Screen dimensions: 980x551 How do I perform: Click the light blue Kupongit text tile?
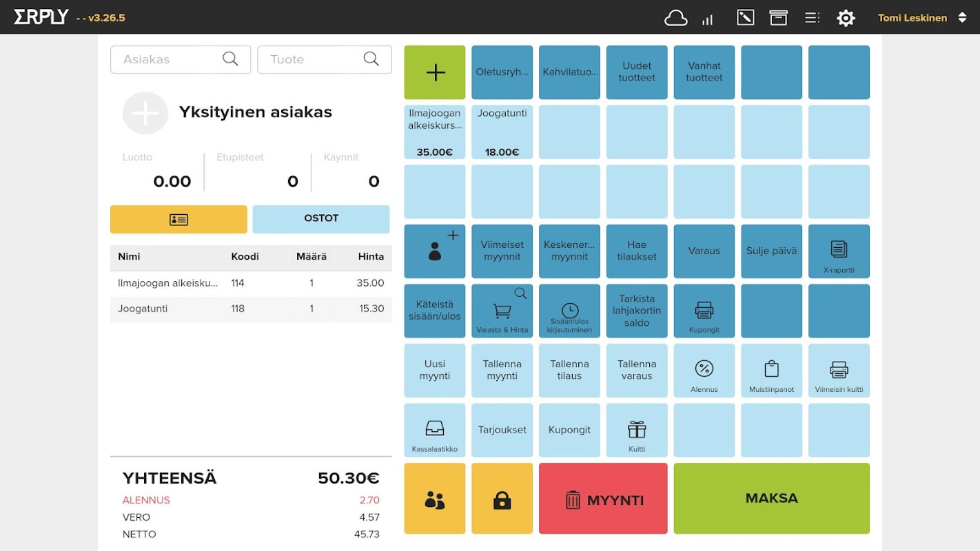point(570,430)
